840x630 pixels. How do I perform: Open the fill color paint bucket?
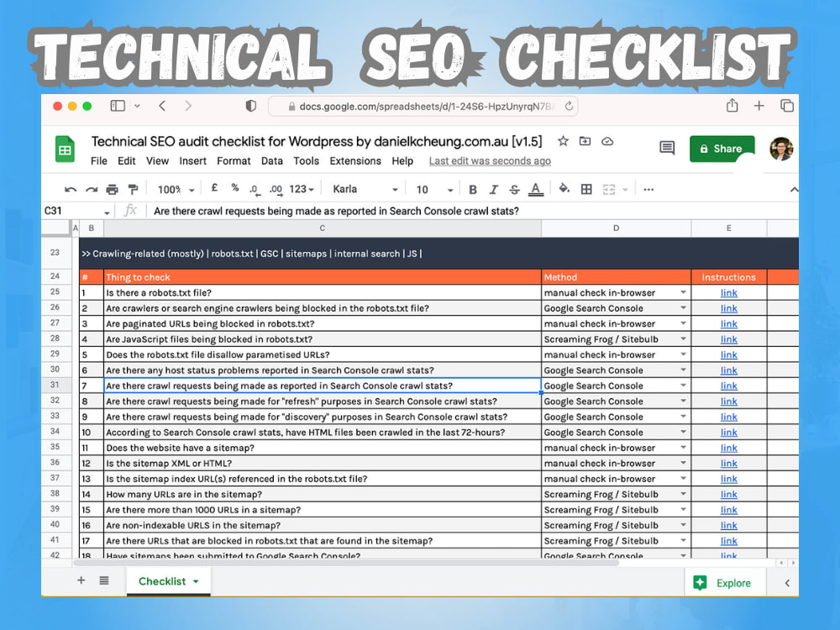564,188
